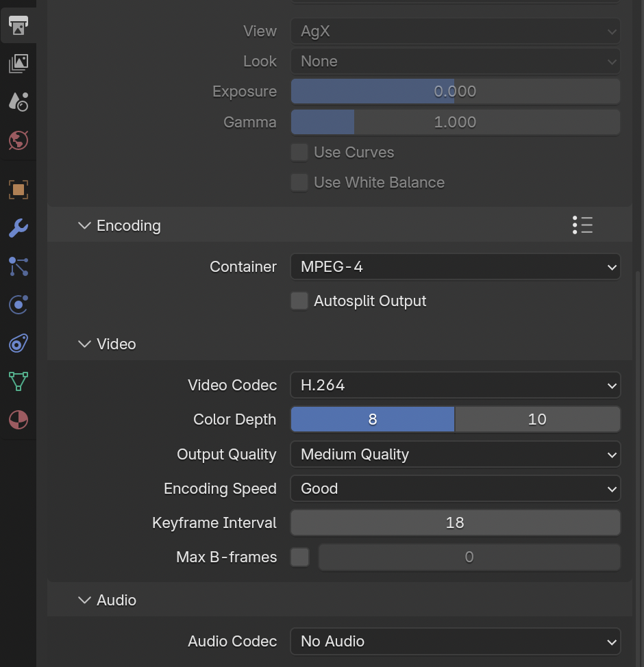Open the Video Codec dropdown
The width and height of the screenshot is (644, 667).
pos(455,386)
